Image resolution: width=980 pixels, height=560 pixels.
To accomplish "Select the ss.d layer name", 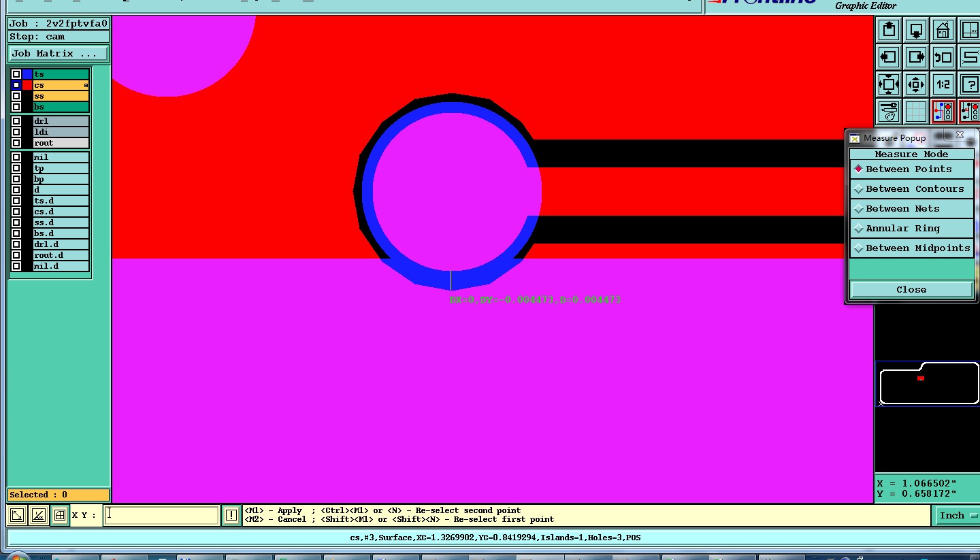I will tap(61, 223).
